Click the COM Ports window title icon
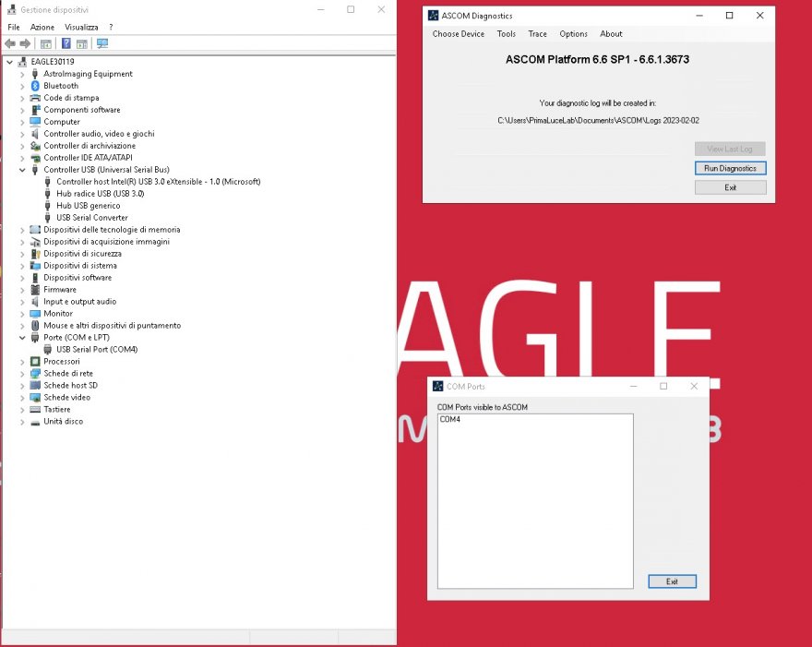The height and width of the screenshot is (647, 812). click(438, 387)
